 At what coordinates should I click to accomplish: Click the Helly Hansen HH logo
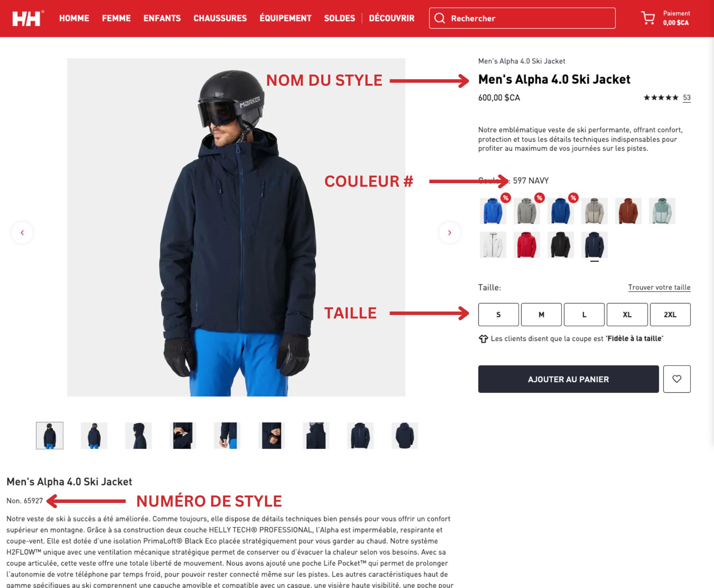27,18
